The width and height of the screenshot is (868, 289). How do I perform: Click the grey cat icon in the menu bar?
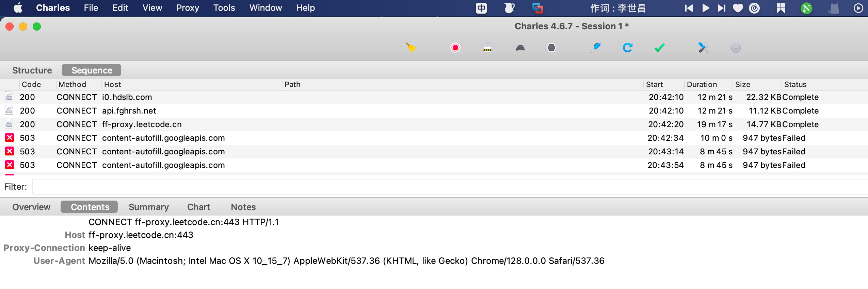[834, 8]
